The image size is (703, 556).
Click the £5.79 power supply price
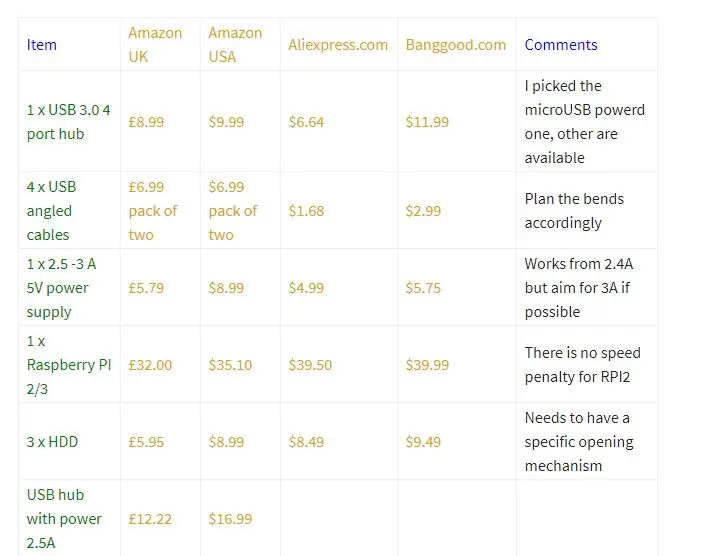click(x=146, y=288)
